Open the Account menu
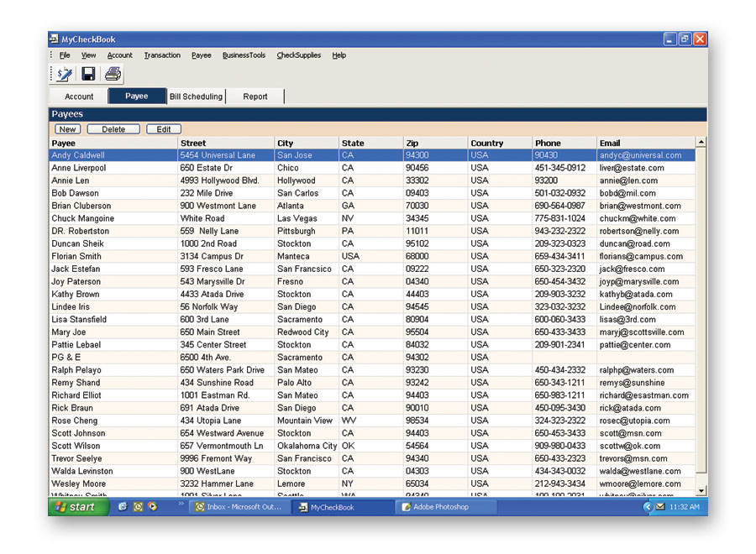Viewport: 756px width, 554px height. click(x=119, y=55)
